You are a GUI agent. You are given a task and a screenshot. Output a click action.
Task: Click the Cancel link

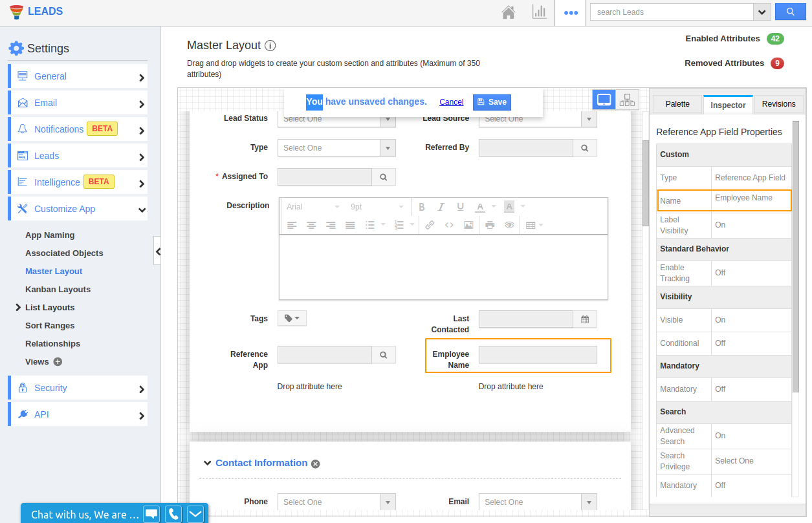click(451, 102)
